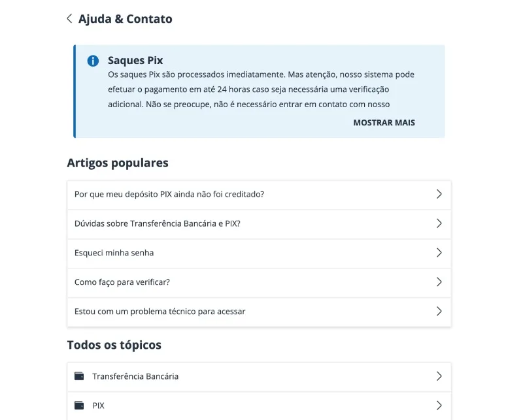
Task: Click the card icon next to PIX
Action: pos(81,406)
